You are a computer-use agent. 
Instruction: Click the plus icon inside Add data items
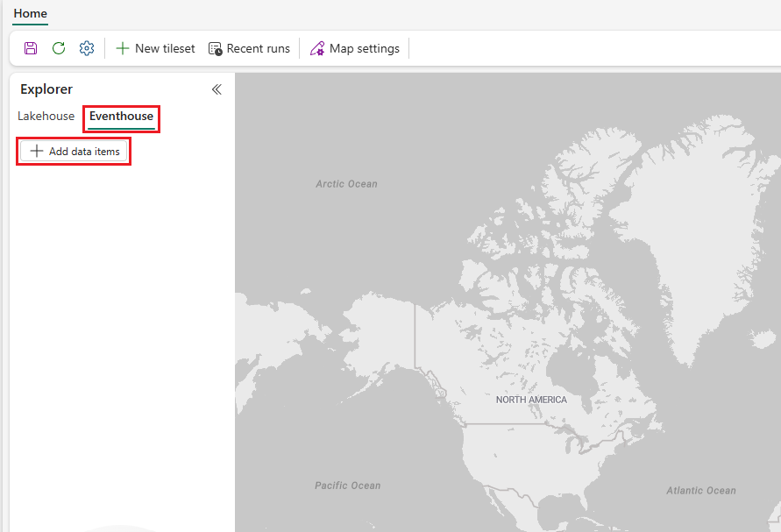coord(35,151)
